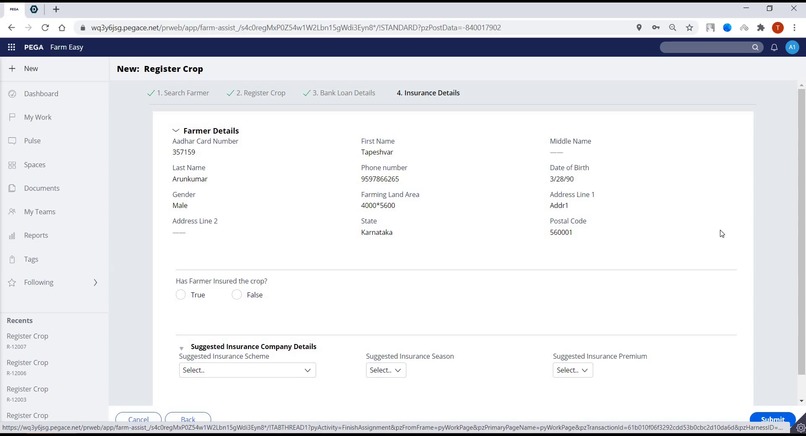Click the Aadhar value 357159
The width and height of the screenshot is (806, 436).
(x=184, y=152)
